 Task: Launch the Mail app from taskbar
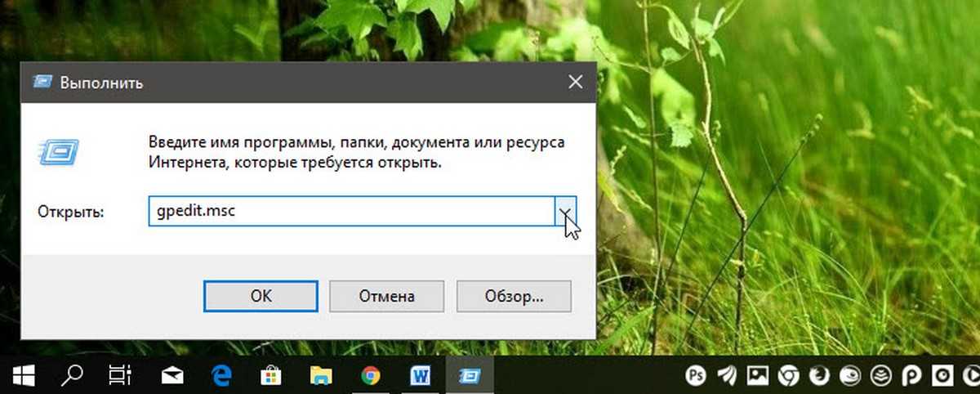pyautogui.click(x=172, y=376)
